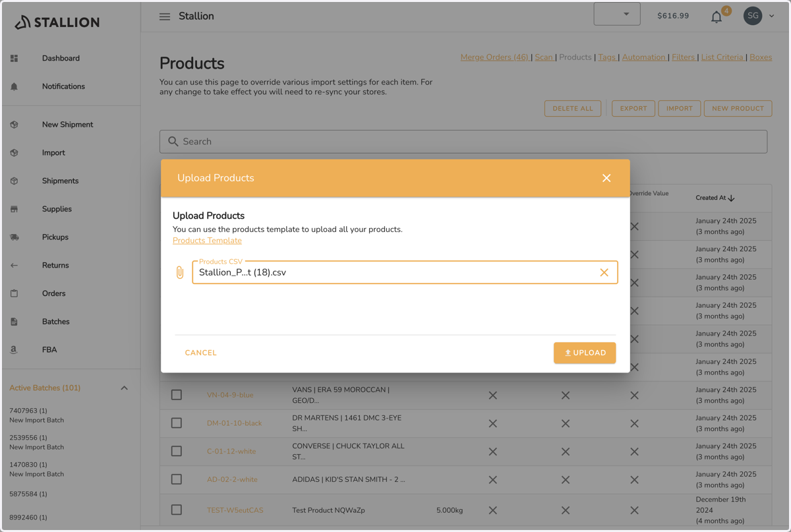Open the C-01-12-white product link
Image resolution: width=791 pixels, height=532 pixels.
pyautogui.click(x=231, y=452)
